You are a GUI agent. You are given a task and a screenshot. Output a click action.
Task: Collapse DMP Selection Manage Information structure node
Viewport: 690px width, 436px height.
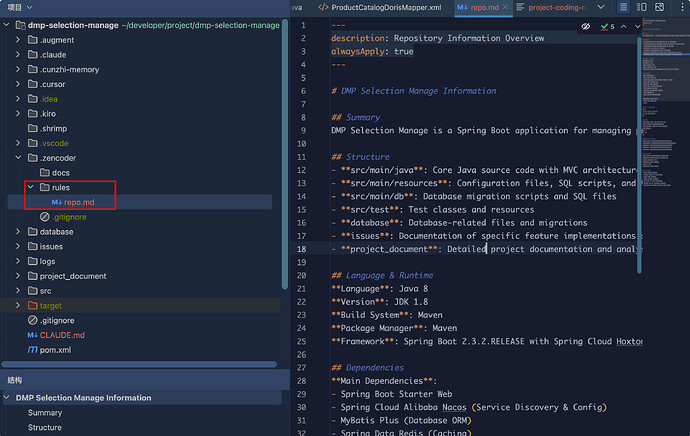(x=7, y=397)
